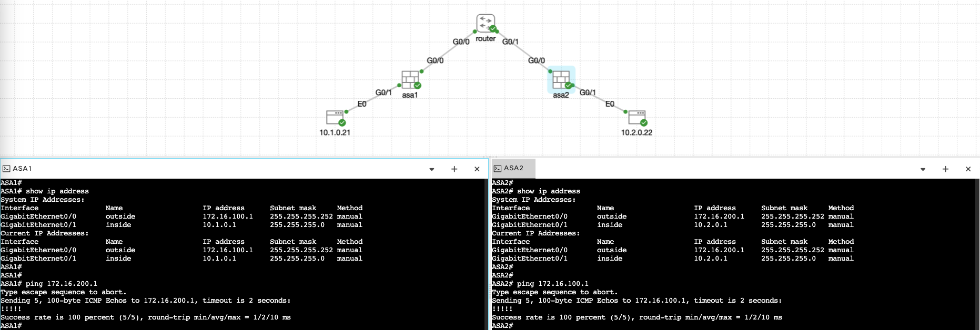Expand the ASA2 pane tab list dropdown
This screenshot has width=980, height=330.
pyautogui.click(x=923, y=169)
